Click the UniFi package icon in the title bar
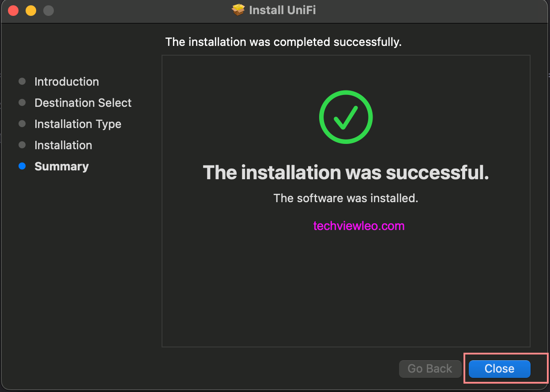 [x=237, y=10]
